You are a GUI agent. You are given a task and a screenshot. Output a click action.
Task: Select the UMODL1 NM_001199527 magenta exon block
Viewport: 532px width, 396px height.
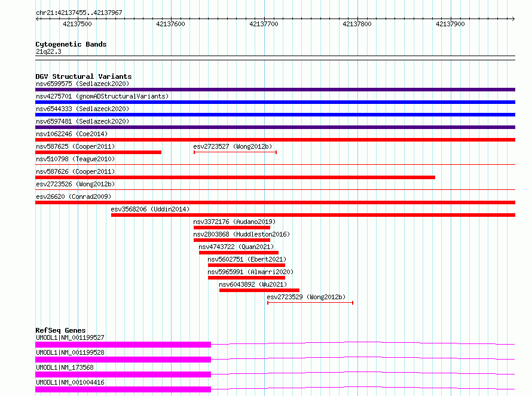pyautogui.click(x=123, y=345)
